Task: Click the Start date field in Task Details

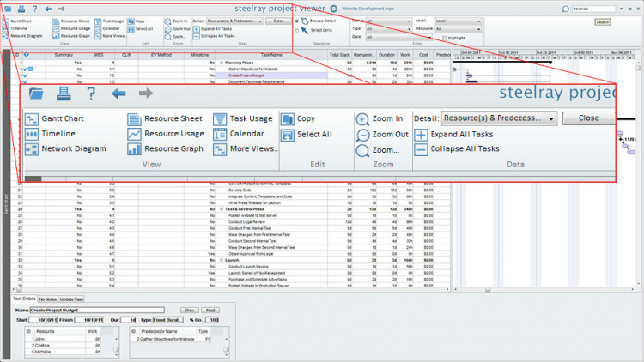Action: click(x=42, y=320)
